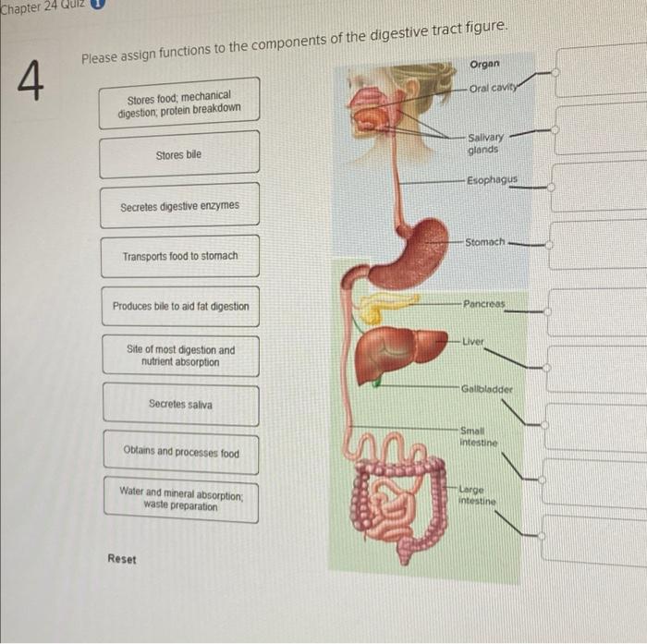Image resolution: width=647 pixels, height=644 pixels.
Task: Choose 'Produces bile to aid fat digestion' tile
Action: [x=181, y=307]
